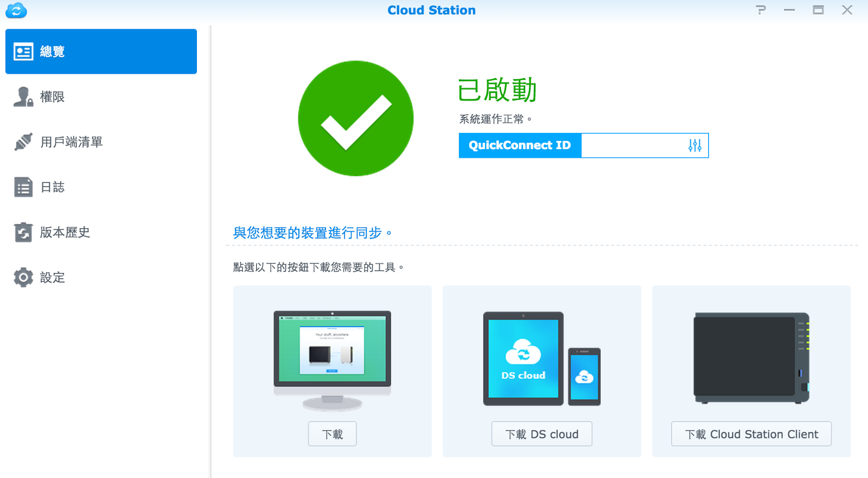Click the green checkmark status icon
868x478 pixels.
pos(356,118)
